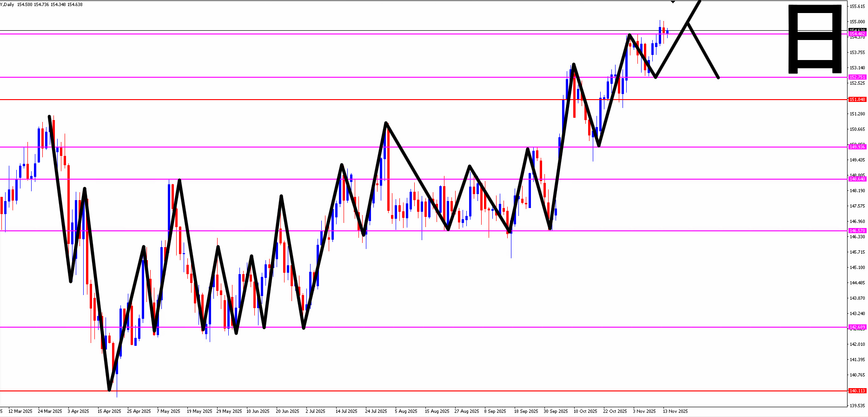Select the red 140.113 level tag
This screenshot has width=868, height=417.
tap(857, 391)
